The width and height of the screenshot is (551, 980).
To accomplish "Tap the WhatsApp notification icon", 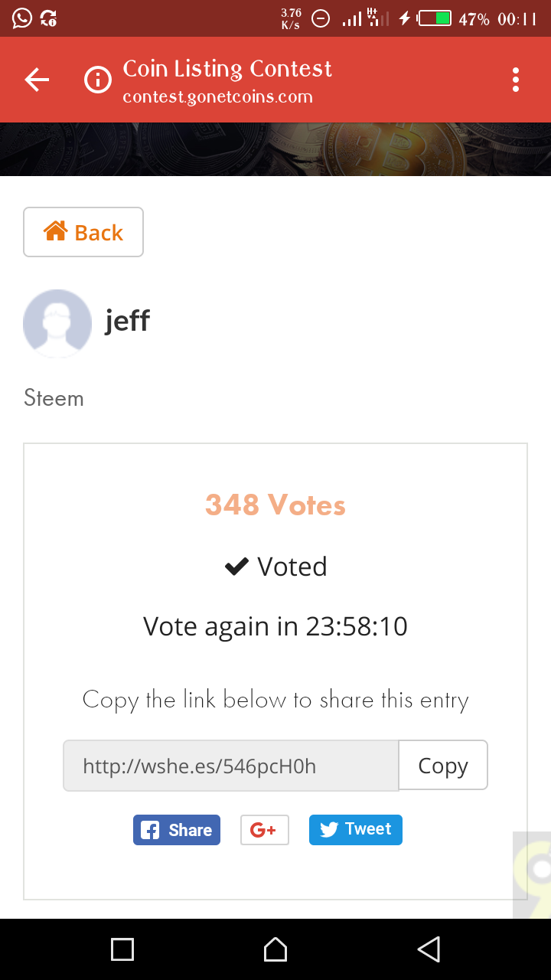I will (22, 18).
